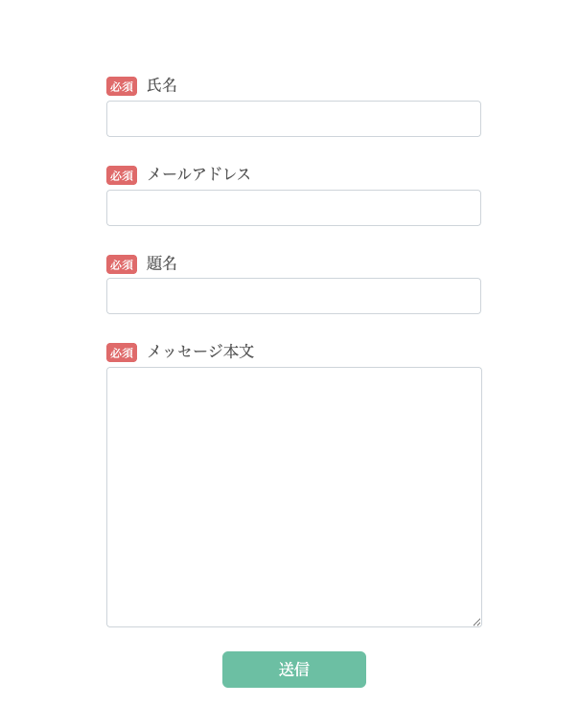Click the textarea resize handle corner

(x=476, y=622)
